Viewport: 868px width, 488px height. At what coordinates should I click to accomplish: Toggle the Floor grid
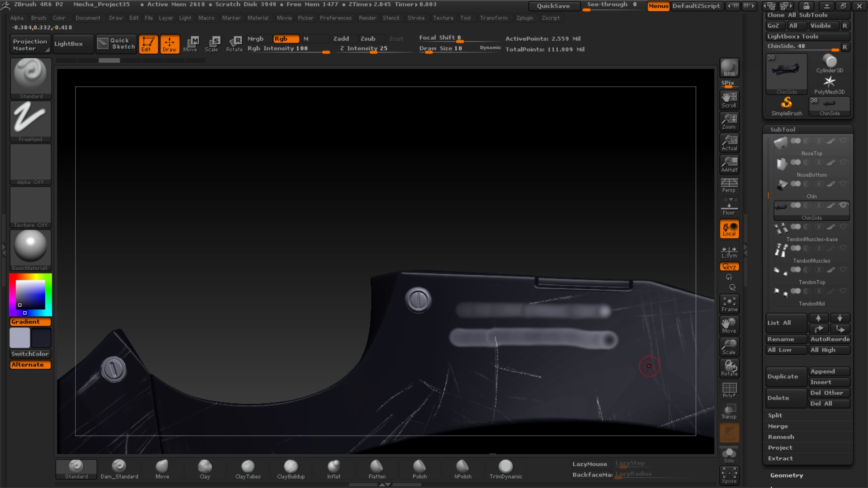click(729, 207)
